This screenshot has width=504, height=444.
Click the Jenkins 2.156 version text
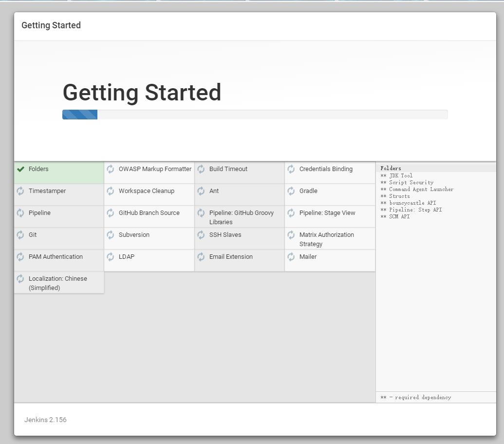45,420
